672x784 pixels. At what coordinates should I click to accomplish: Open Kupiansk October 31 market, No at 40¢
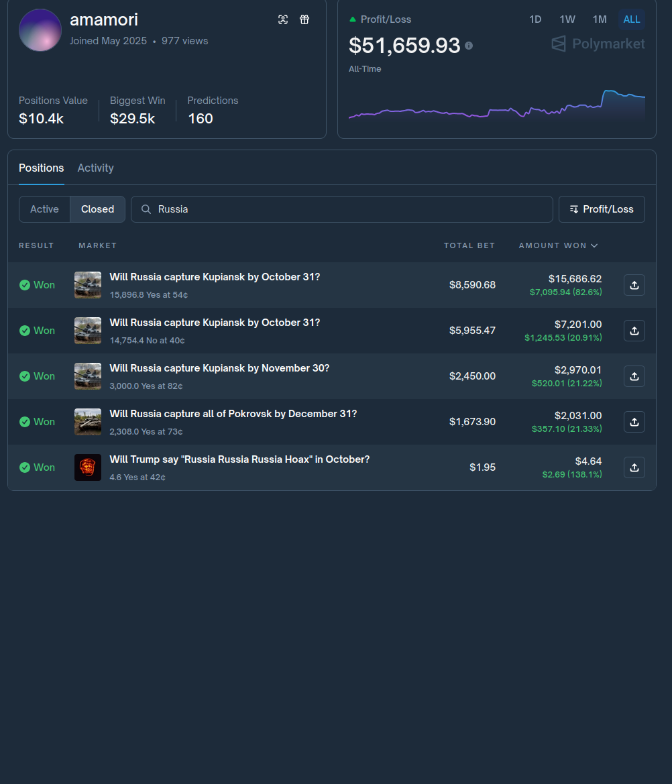click(215, 323)
